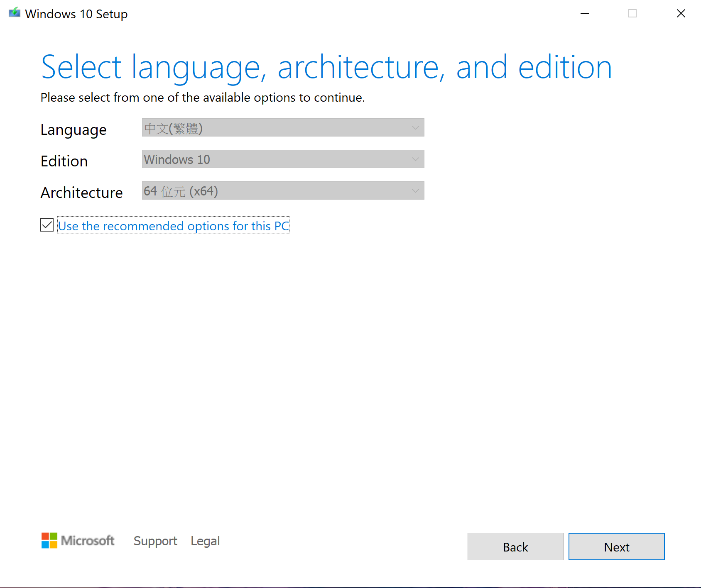Close the Windows 10 Setup window

coord(681,13)
